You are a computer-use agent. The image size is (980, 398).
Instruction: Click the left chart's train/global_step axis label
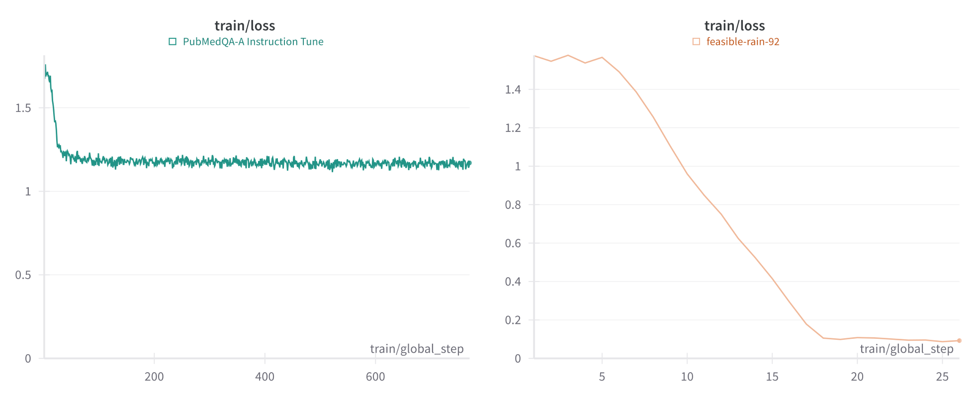click(x=417, y=349)
